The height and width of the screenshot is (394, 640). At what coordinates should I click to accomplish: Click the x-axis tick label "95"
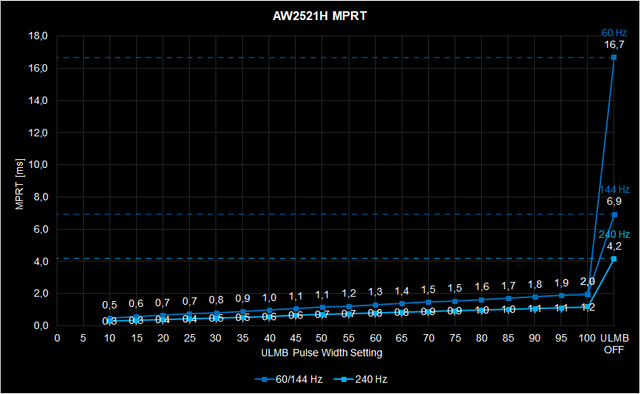[561, 338]
